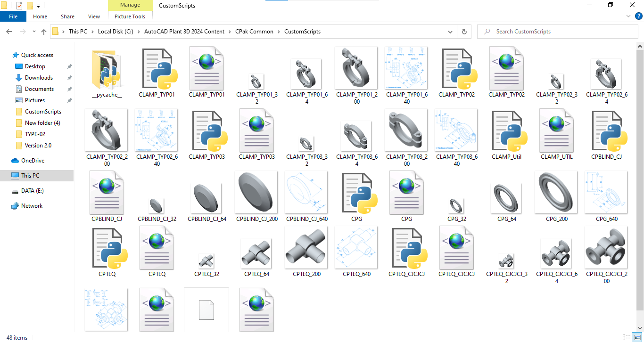Select the CPBLIND_CJ_200 blind cap thumbnail
This screenshot has width=644, height=342.
tap(257, 193)
